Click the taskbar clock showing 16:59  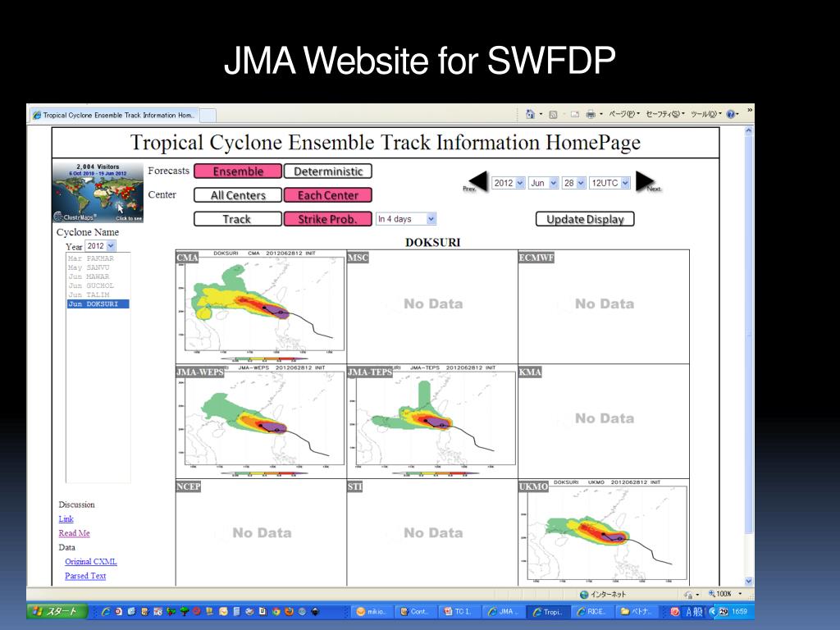pos(739,611)
